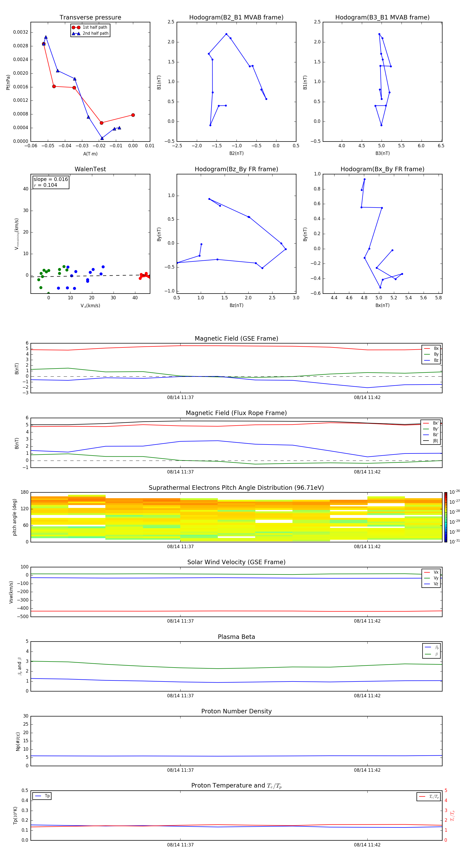Click the 'Magnetic Field (Flux Rope Frame)' title

[x=236, y=413]
